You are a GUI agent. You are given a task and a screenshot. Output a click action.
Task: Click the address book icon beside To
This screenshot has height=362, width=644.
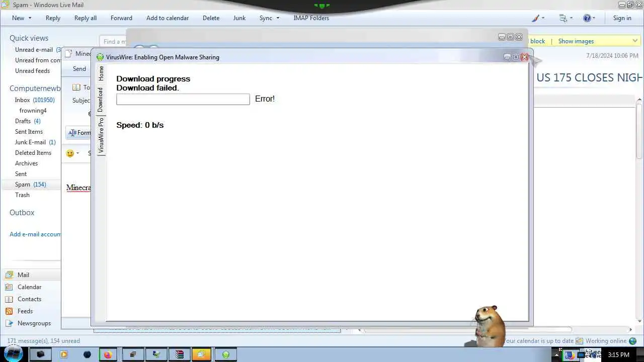pos(76,87)
